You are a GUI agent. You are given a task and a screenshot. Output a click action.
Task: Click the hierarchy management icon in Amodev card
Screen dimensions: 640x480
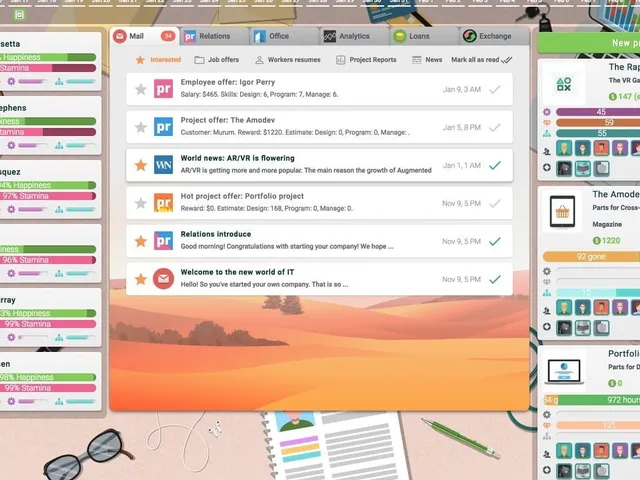(x=547, y=293)
